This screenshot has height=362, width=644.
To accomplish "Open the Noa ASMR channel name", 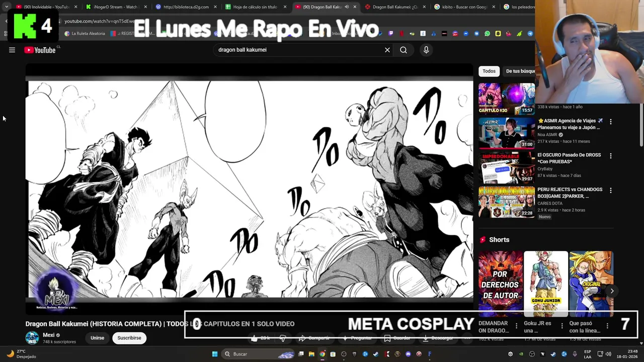I will [547, 135].
